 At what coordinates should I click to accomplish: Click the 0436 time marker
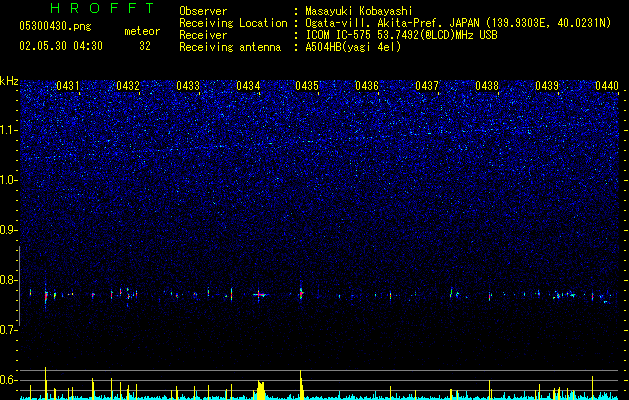[x=367, y=86]
